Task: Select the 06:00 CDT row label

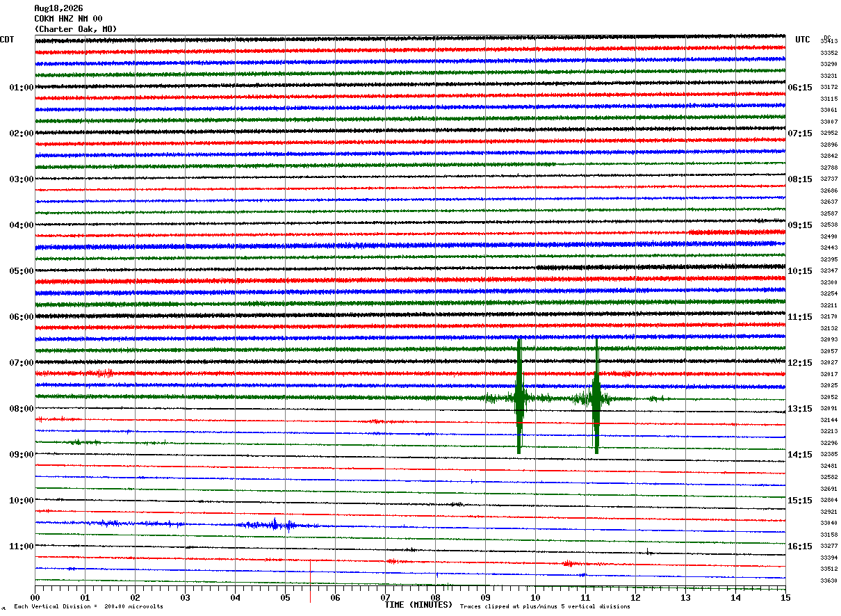Action: [x=22, y=317]
